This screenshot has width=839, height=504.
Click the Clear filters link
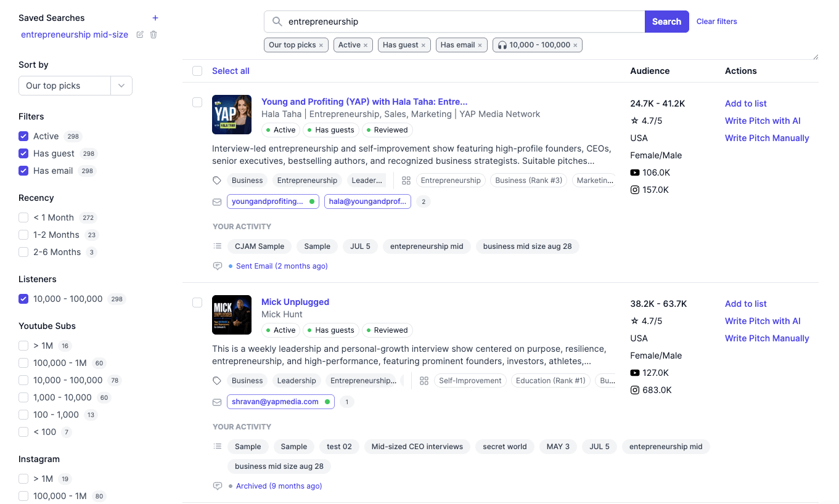(716, 22)
